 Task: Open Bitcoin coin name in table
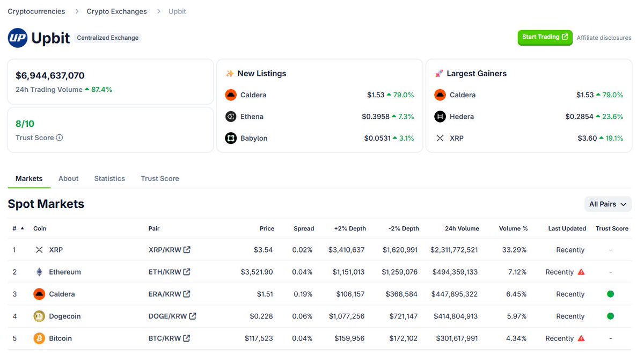pos(60,338)
